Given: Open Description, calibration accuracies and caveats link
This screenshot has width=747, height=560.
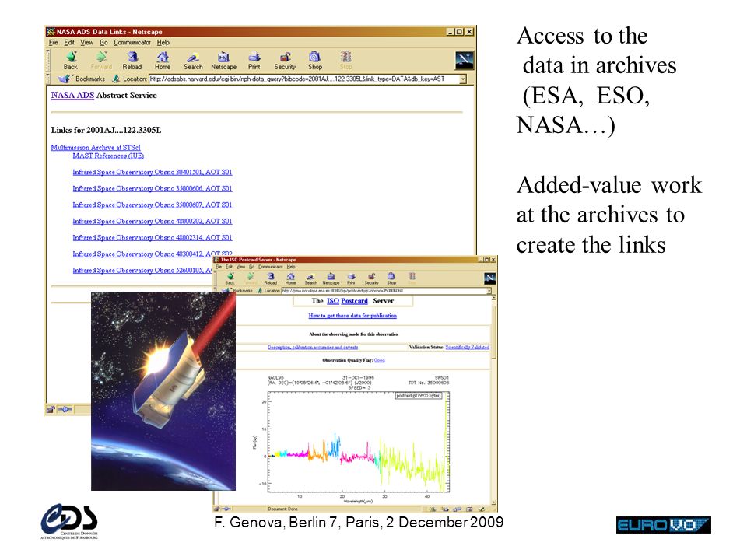Looking at the screenshot, I should [313, 347].
